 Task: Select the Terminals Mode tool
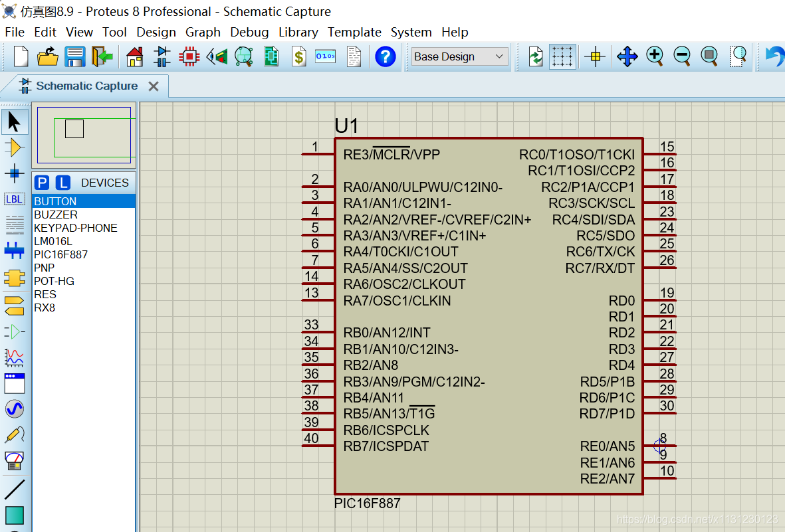point(14,306)
